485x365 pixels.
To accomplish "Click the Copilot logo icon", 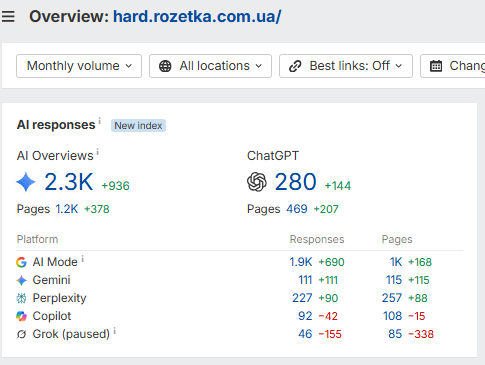I will coord(21,316).
